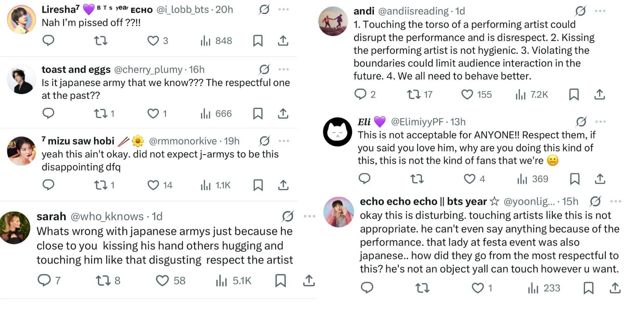Open more options on andi's tweet
Screen dimensions: 644x311
click(600, 11)
